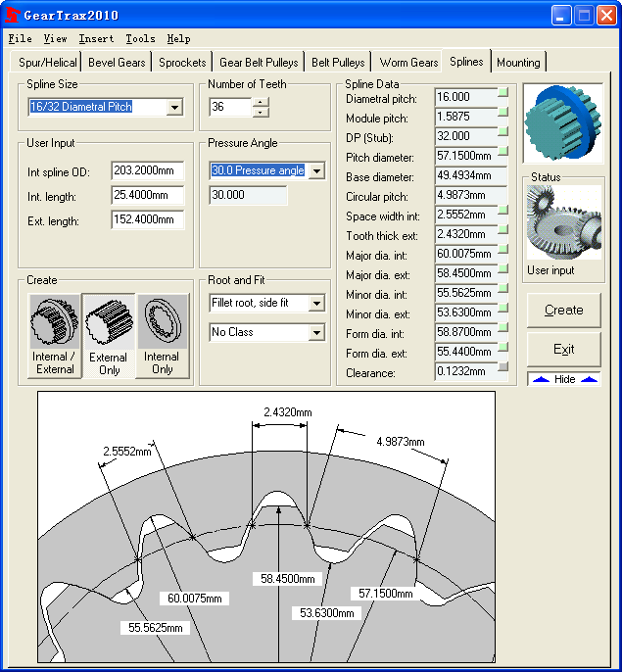Decrease Number of Teeth with down arrow
622x672 pixels.
261,113
